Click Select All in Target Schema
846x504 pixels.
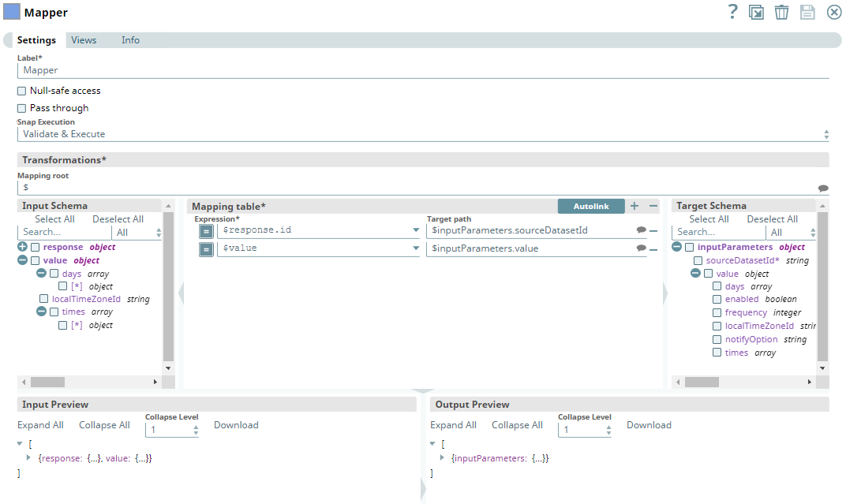pyautogui.click(x=709, y=218)
